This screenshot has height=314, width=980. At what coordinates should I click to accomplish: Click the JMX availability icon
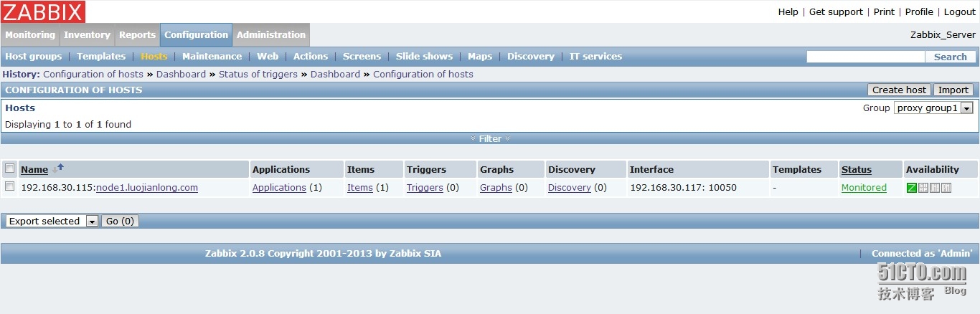point(935,188)
